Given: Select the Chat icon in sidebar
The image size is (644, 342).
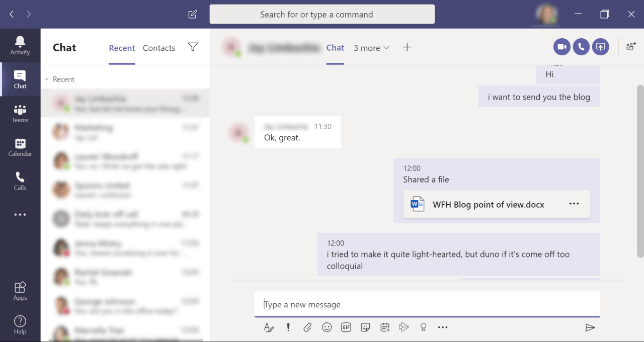Looking at the screenshot, I should 20,79.
